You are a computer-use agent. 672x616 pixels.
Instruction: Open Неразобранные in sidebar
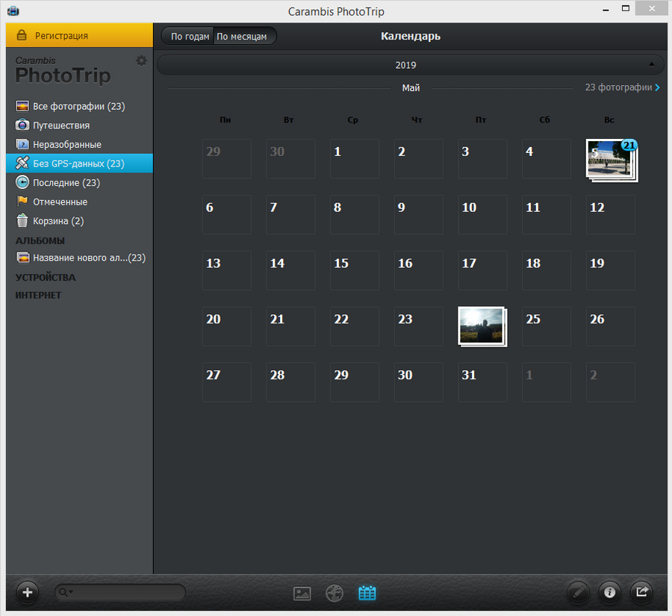79,144
